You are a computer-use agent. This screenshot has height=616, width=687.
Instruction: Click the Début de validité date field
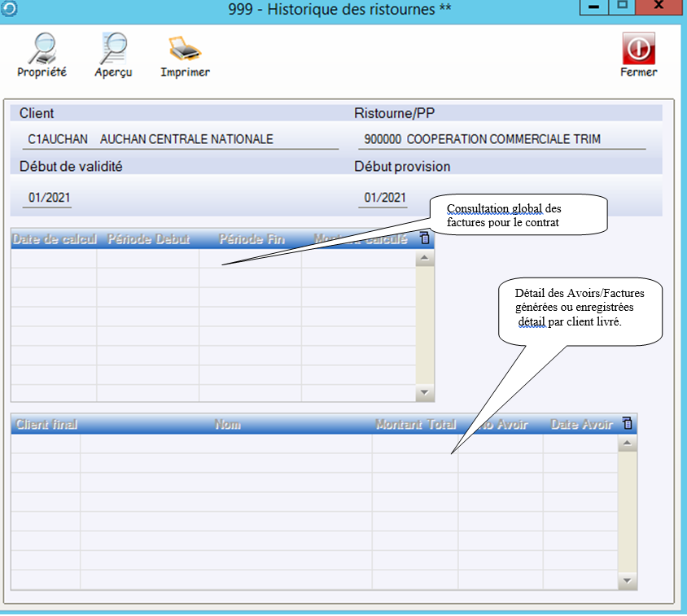pos(46,198)
